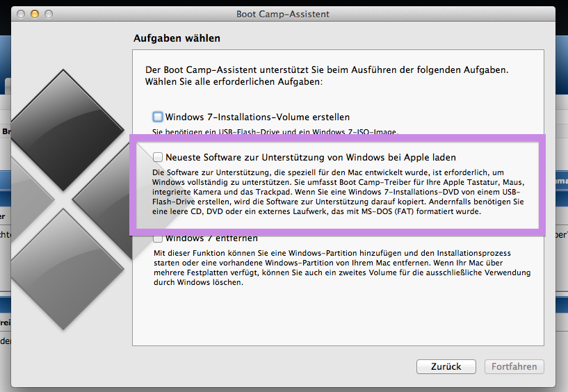Click the Boot Camp-Assistent title text
Image resolution: width=568 pixels, height=392 pixels.
[283, 14]
